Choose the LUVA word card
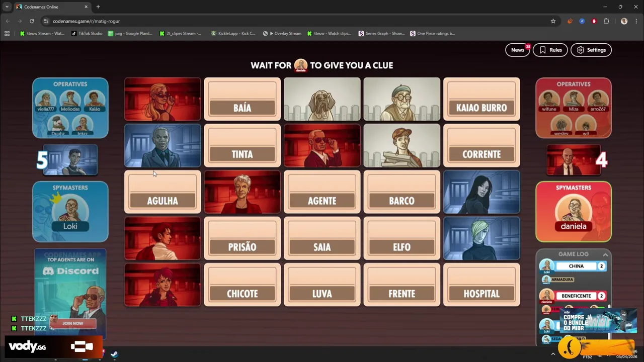 coord(322,285)
